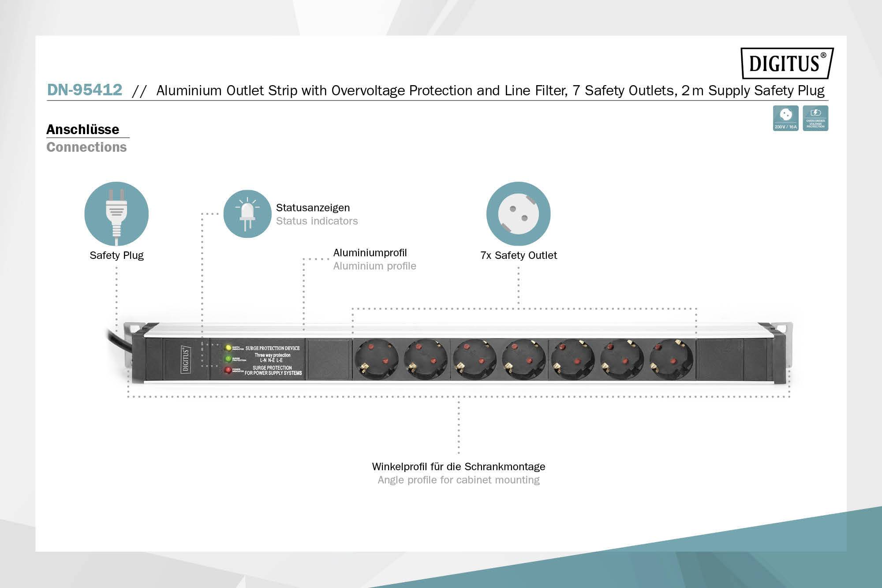Click the middle (fourth) outlet on strip
Image resolution: width=882 pixels, height=588 pixels.
[523, 359]
